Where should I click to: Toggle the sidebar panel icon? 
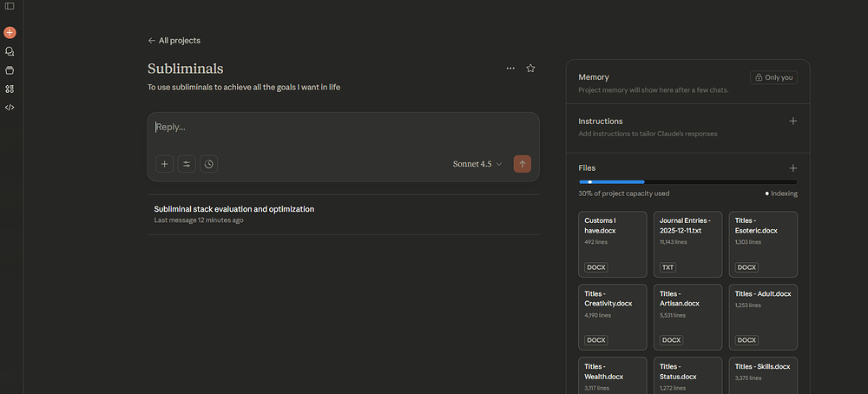[x=10, y=7]
